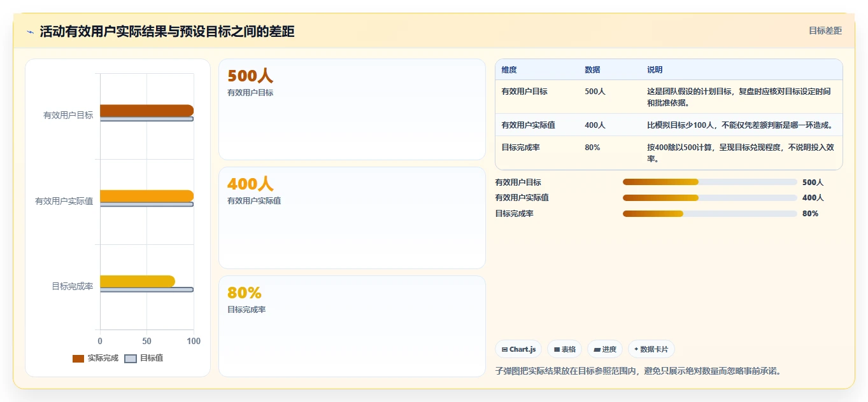868x402 pixels.
Task: Click the 进度 chip icon
Action: point(597,349)
